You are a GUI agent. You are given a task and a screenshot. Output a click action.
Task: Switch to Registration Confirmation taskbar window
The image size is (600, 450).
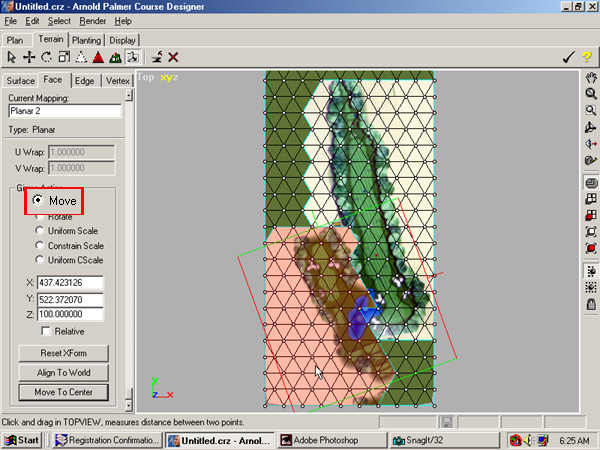[x=107, y=440]
